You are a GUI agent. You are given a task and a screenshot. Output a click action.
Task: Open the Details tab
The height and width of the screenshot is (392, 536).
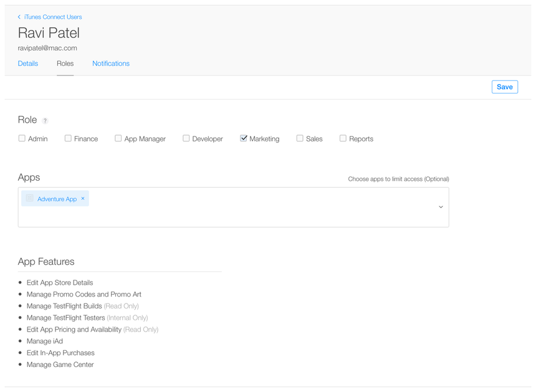[x=28, y=64]
